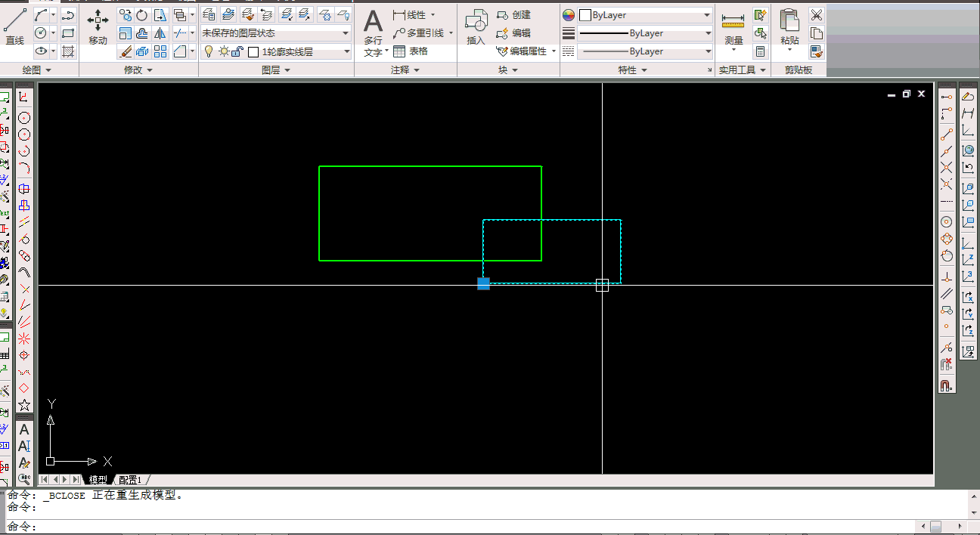Switch to the 配置1 layout tab
Screen dimensions: 980x535
click(x=130, y=480)
